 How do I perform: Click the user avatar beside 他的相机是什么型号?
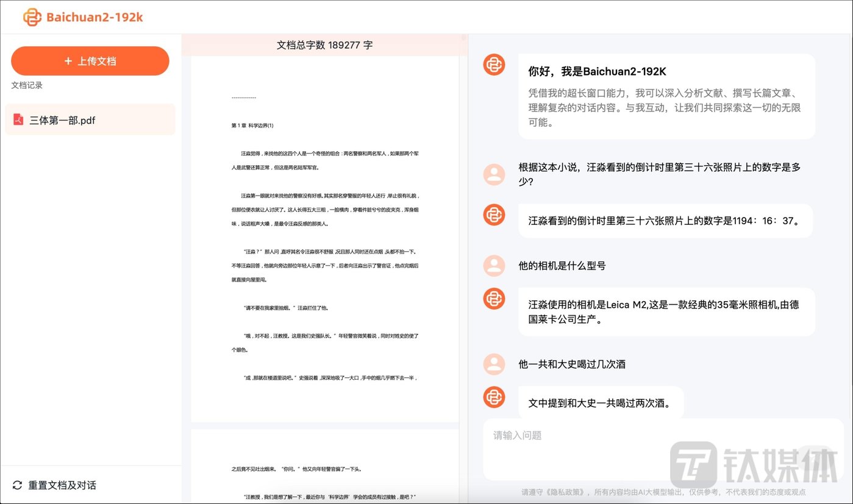(494, 266)
